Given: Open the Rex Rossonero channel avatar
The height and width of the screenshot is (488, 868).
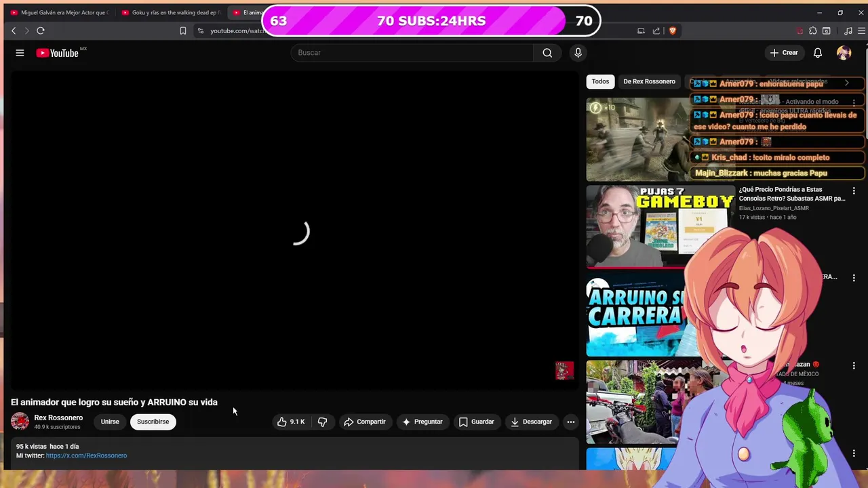Looking at the screenshot, I should 20,421.
